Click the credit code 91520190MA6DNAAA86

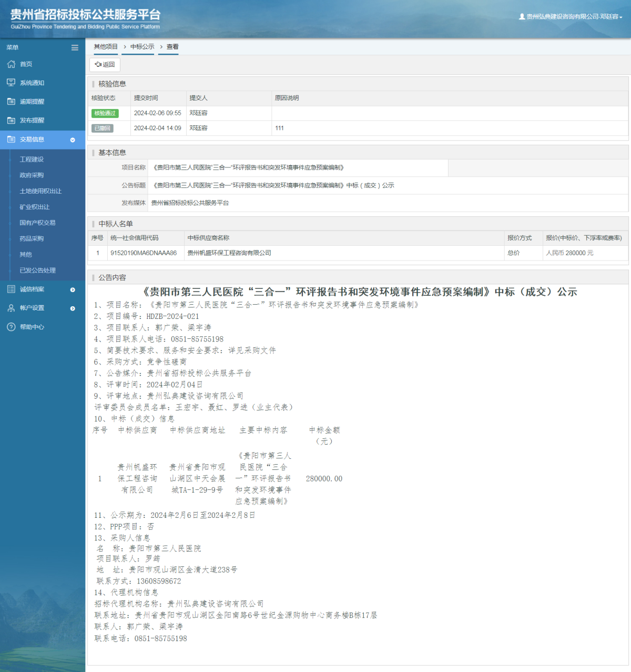click(x=144, y=253)
